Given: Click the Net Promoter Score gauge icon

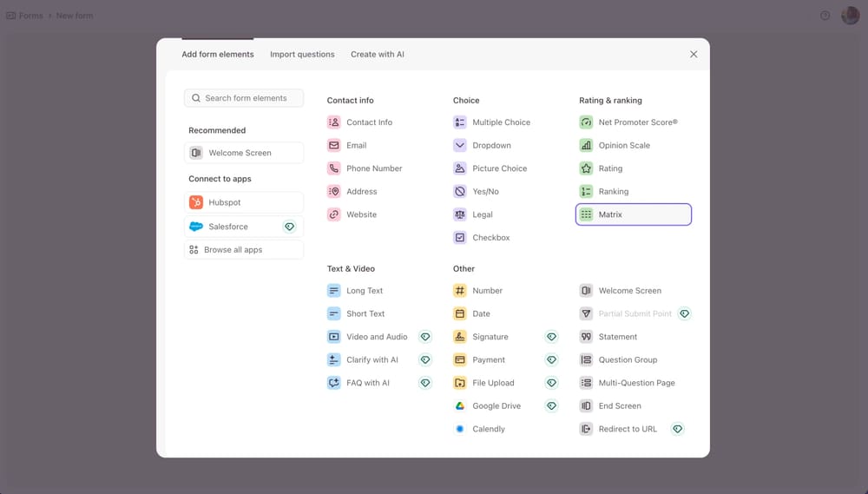Looking at the screenshot, I should [x=586, y=122].
